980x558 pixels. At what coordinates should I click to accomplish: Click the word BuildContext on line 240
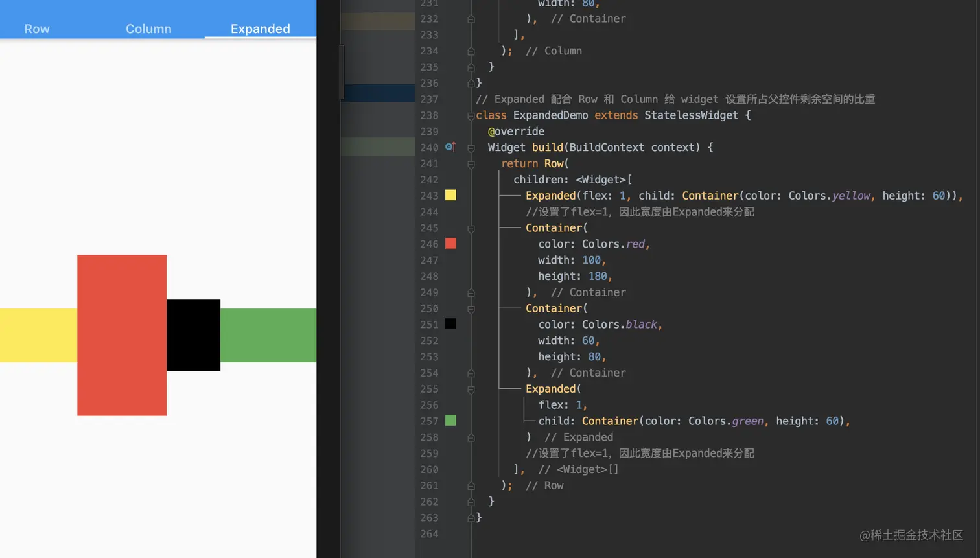[x=607, y=147]
